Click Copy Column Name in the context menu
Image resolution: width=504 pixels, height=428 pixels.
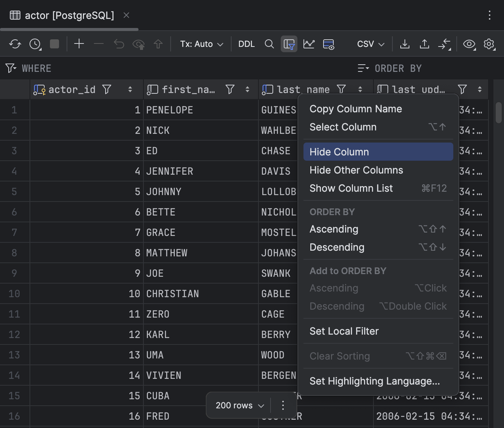click(356, 109)
